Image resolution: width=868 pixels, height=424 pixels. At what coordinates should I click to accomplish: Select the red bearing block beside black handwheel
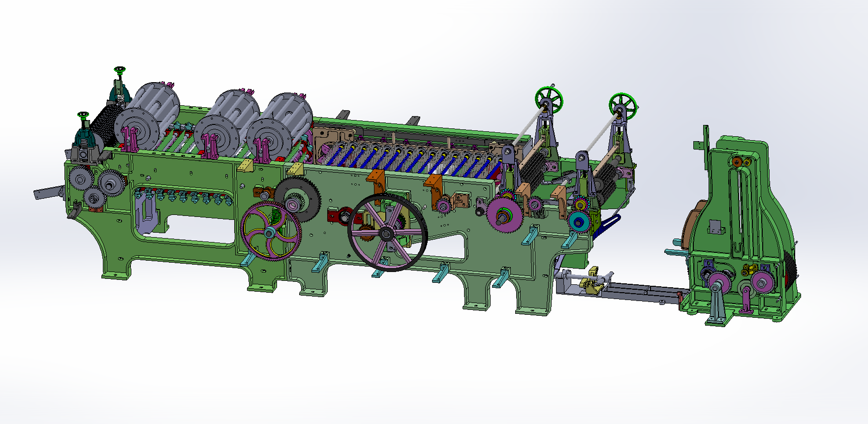[x=338, y=215]
